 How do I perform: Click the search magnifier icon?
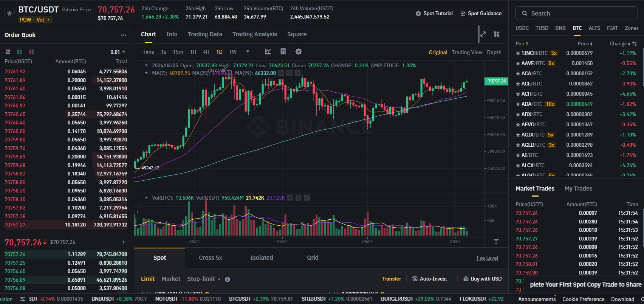coord(525,13)
